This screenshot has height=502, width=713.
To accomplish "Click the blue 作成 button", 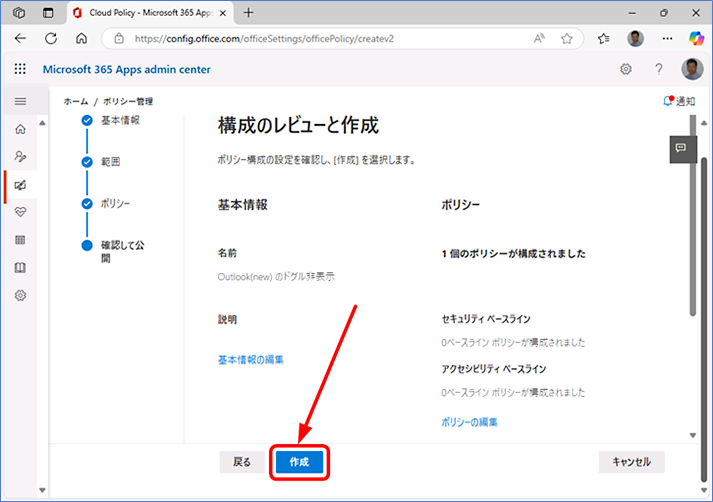I will pyautogui.click(x=299, y=462).
